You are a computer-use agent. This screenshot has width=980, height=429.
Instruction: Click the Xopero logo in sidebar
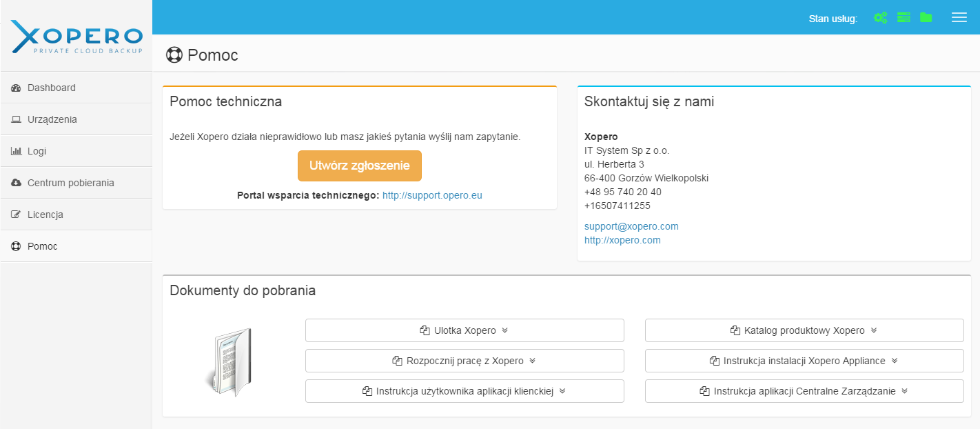click(76, 37)
